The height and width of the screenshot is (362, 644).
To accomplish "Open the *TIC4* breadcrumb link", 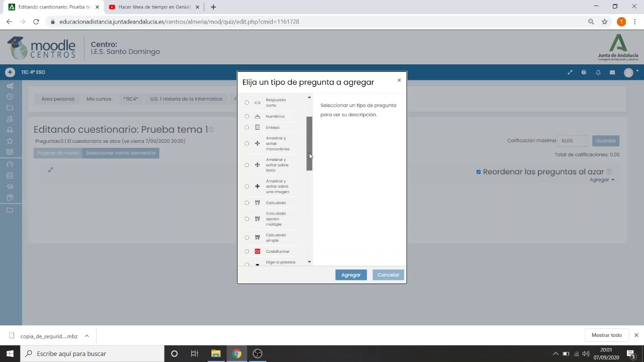I will coord(131,99).
